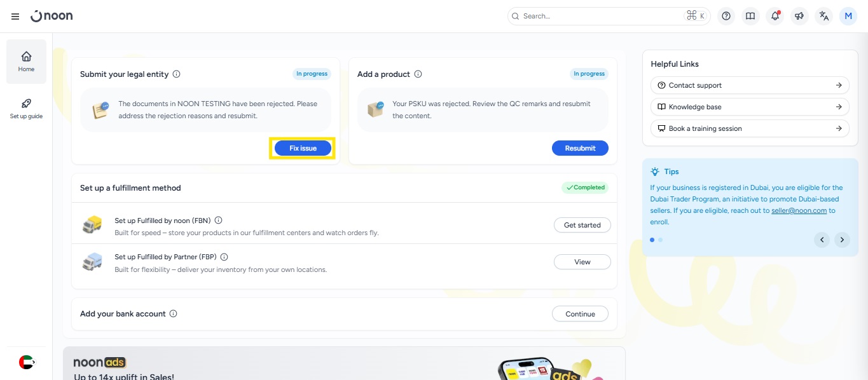
Task: Click the noon logo
Action: click(52, 16)
